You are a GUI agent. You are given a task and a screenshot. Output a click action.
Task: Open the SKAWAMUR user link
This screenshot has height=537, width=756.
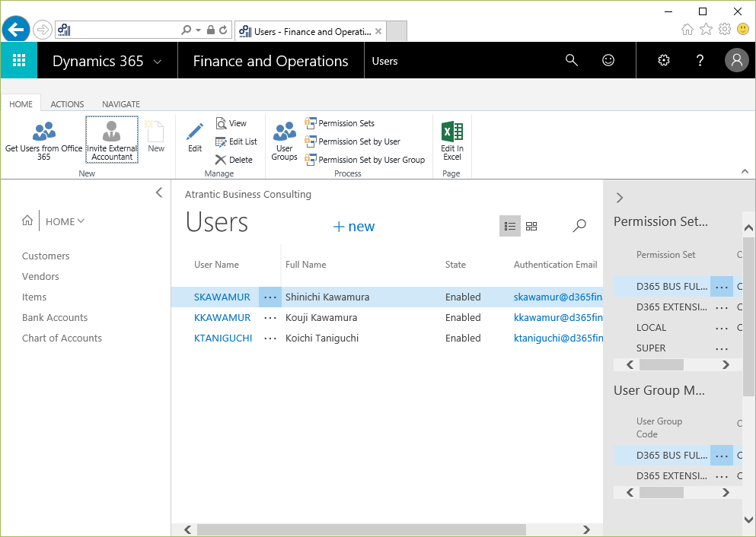click(222, 297)
